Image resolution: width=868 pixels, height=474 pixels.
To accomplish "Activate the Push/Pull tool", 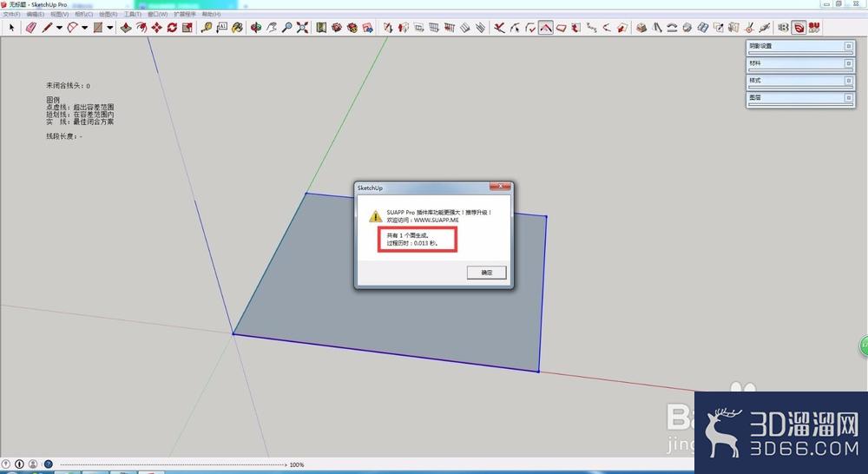I will 126,27.
